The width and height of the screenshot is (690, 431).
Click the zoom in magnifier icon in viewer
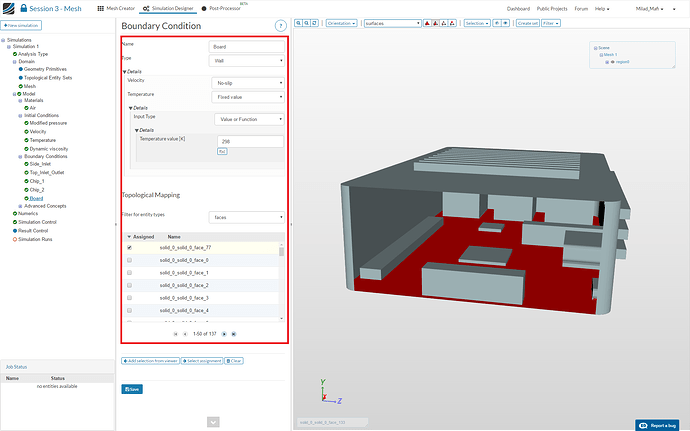click(300, 22)
